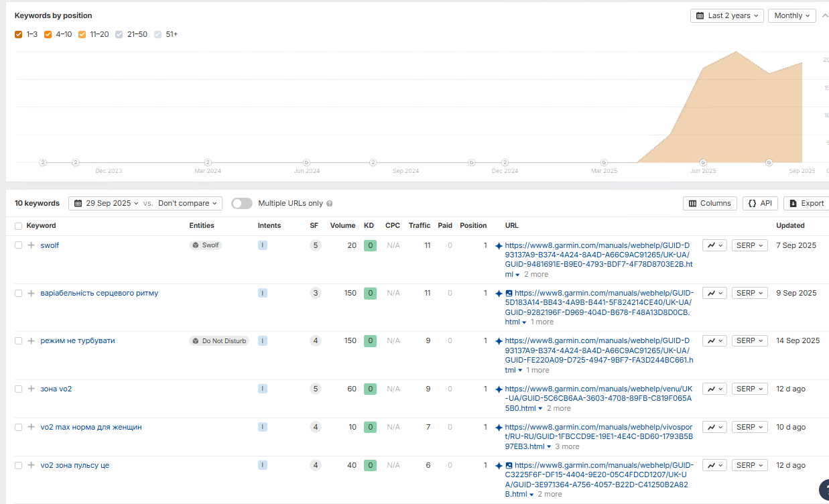Change the Monthly interval dropdown

[x=791, y=15]
